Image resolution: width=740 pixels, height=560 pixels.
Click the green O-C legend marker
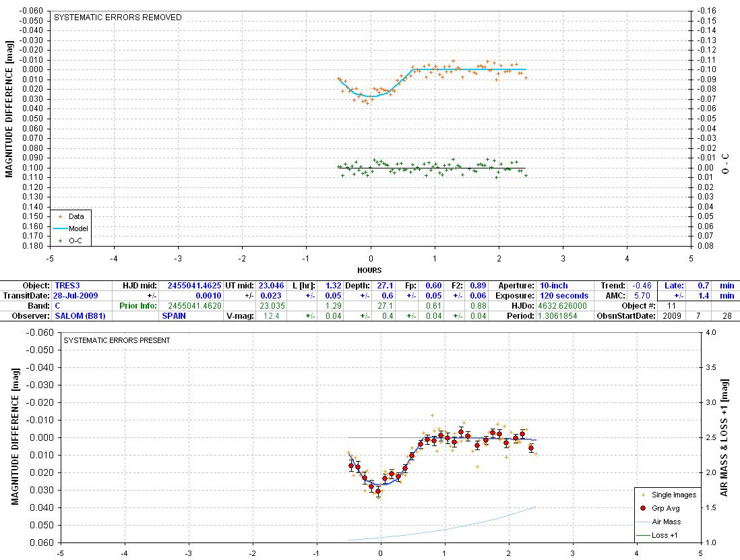pos(61,240)
